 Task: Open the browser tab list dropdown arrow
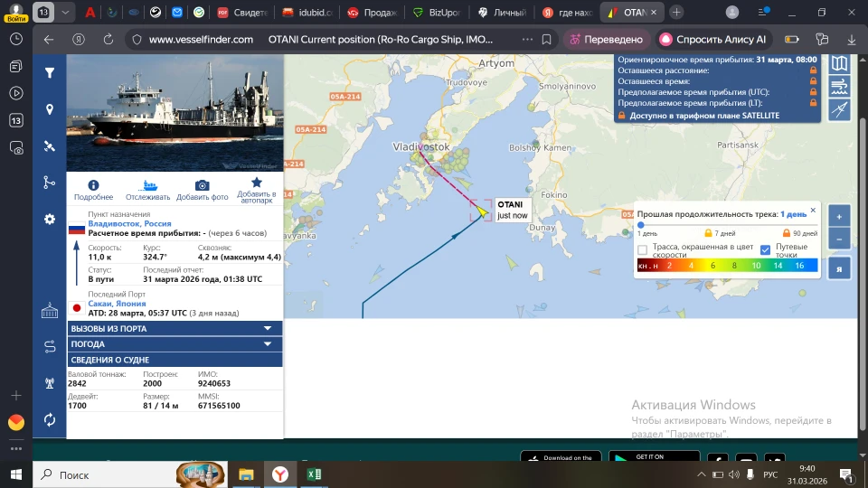(65, 12)
